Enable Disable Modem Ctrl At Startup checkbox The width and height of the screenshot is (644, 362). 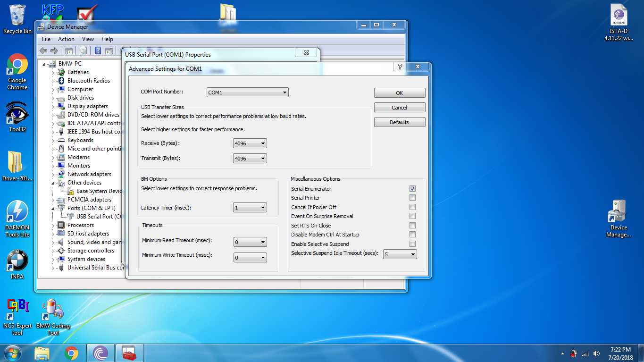pos(412,235)
